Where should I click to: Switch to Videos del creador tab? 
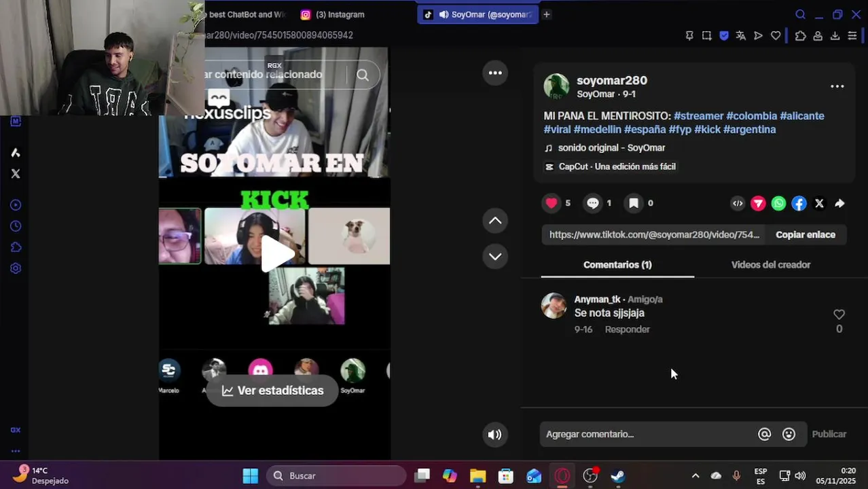771,265
